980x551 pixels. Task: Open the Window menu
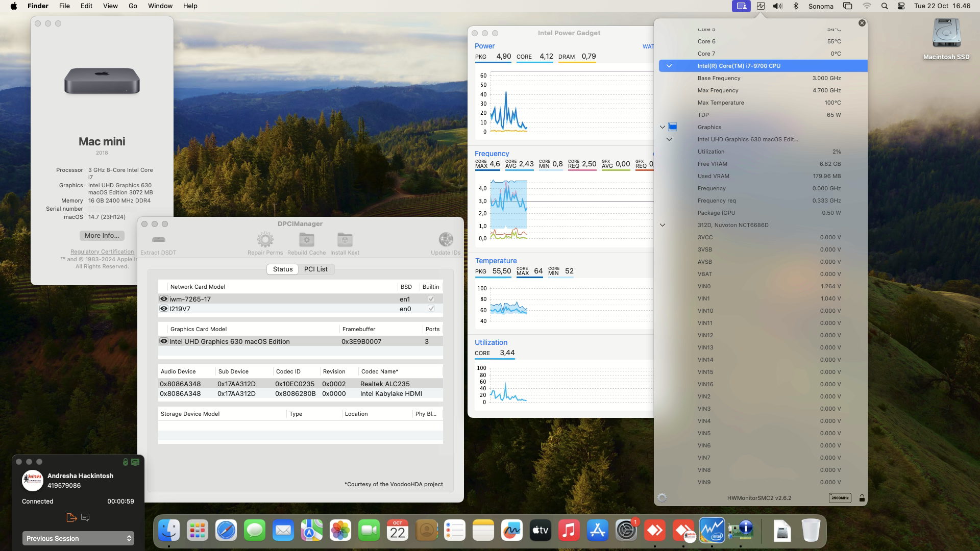(x=160, y=6)
